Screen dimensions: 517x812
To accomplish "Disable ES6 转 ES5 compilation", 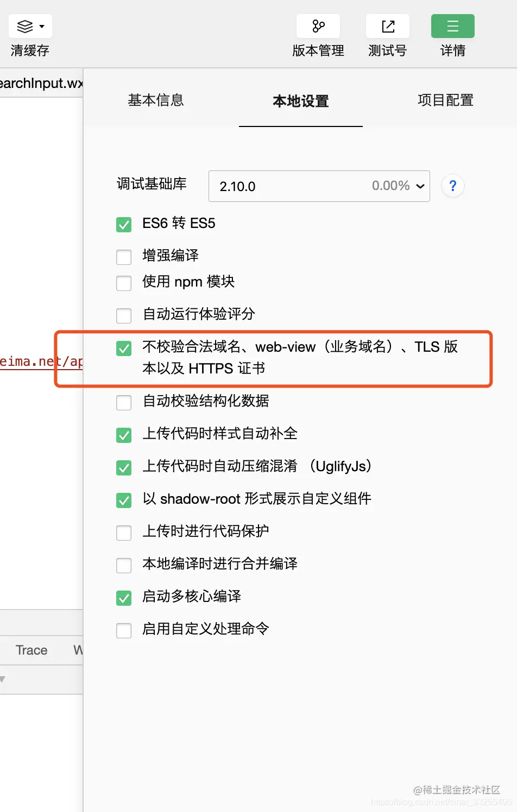I will click(x=123, y=224).
